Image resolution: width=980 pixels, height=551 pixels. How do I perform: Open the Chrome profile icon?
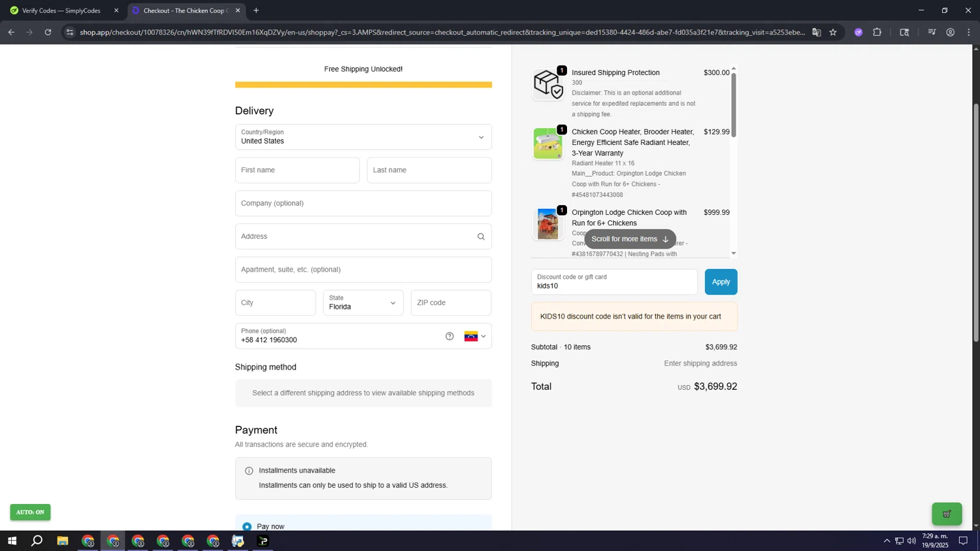click(x=951, y=32)
